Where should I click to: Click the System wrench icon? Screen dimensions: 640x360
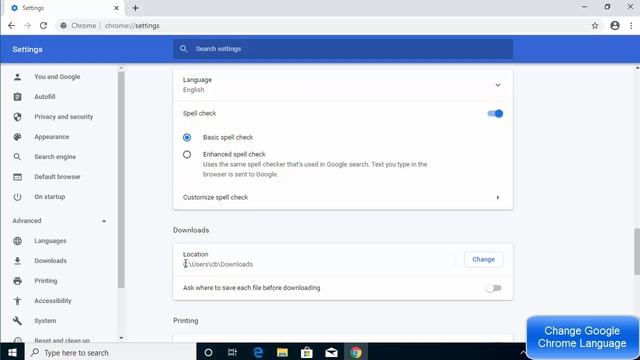17,321
